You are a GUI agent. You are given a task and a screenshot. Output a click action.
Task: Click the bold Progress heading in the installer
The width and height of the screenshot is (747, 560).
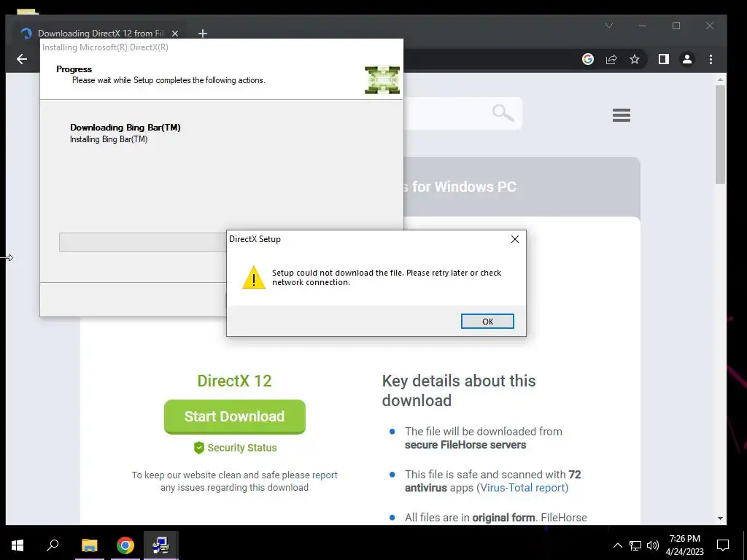point(74,69)
